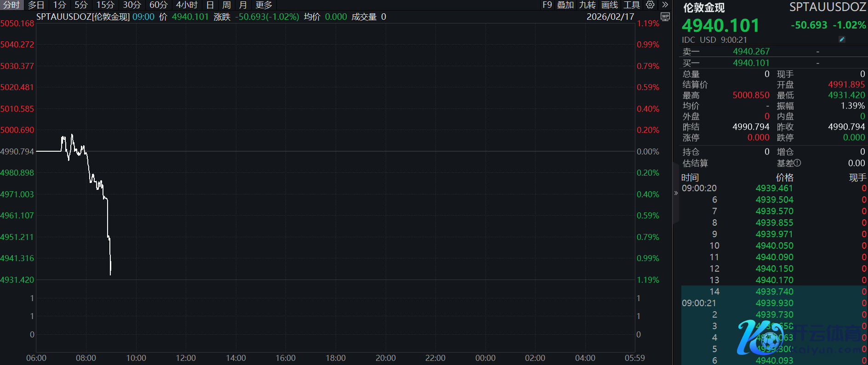This screenshot has width=868, height=365.
Task: Select the 15分 timeframe
Action: click(105, 5)
